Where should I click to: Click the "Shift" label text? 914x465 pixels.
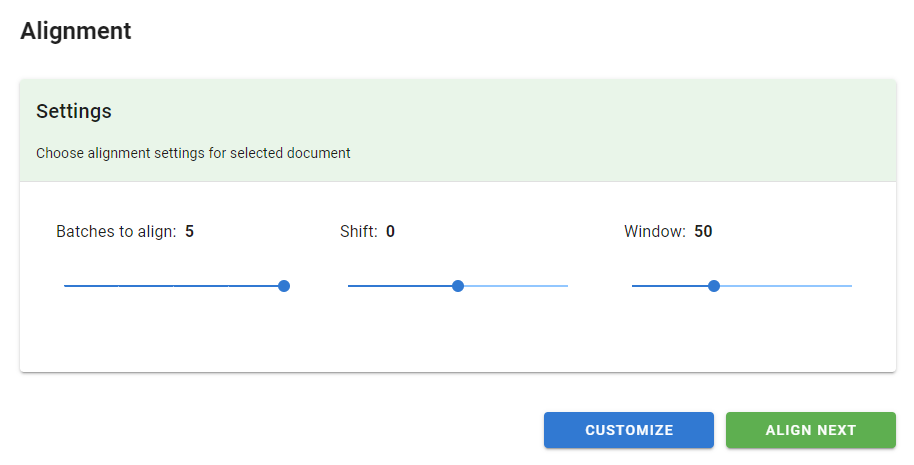359,232
